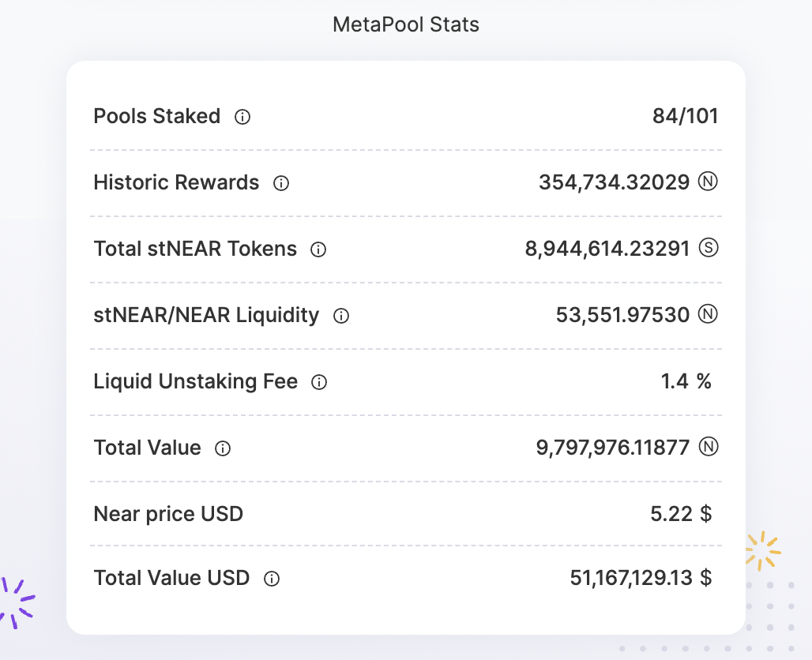Click the 51,167,129.13 $ total value

point(641,578)
